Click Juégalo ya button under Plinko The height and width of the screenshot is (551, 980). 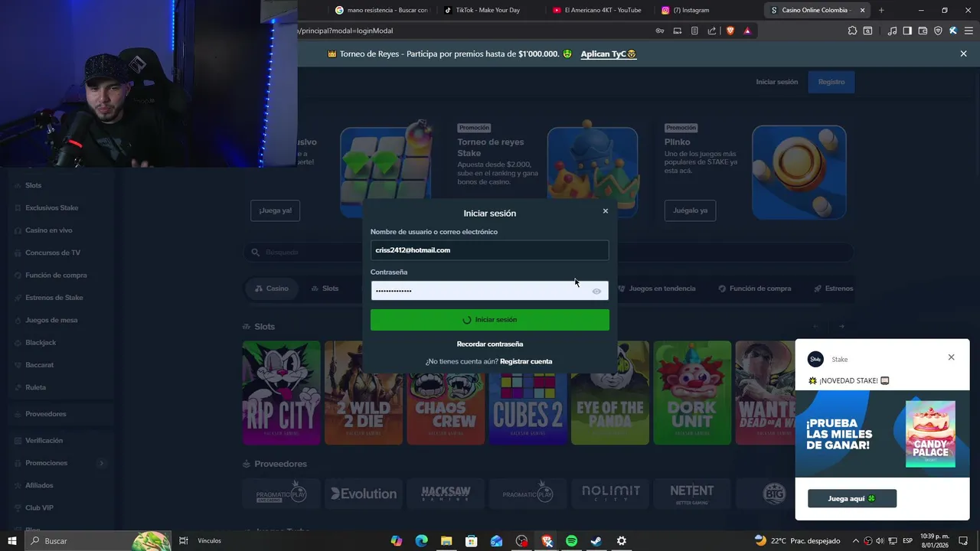690,210
